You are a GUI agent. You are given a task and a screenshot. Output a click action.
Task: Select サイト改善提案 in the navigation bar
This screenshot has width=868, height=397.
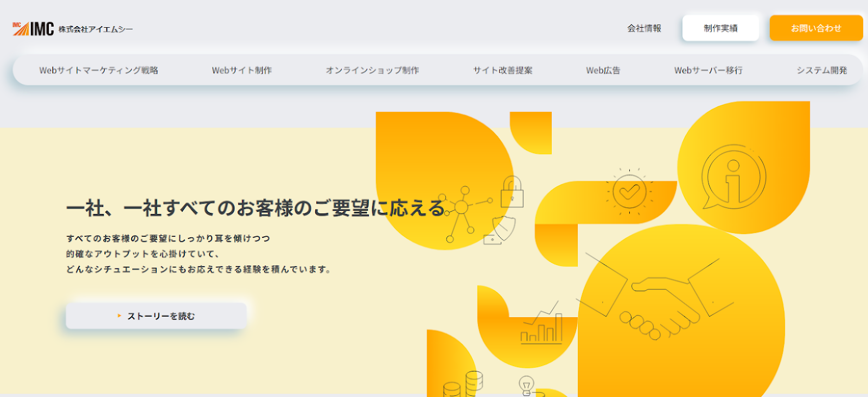(x=502, y=70)
